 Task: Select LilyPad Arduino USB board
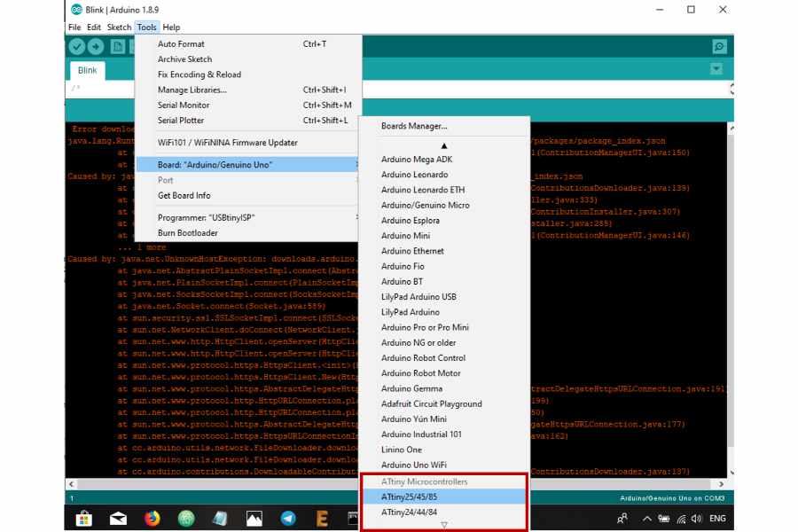coord(444,297)
